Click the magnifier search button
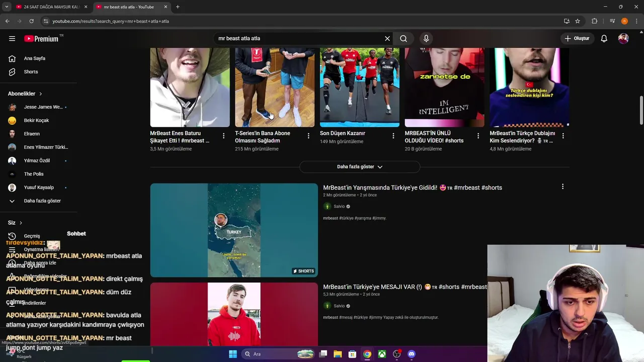The height and width of the screenshot is (362, 644). click(x=404, y=38)
